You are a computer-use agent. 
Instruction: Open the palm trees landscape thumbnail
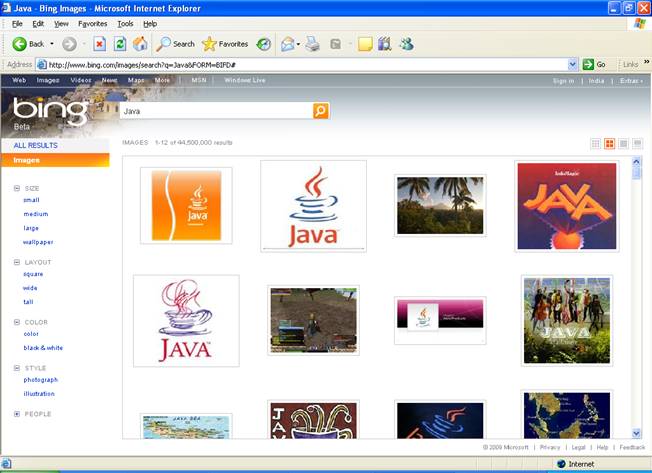440,205
